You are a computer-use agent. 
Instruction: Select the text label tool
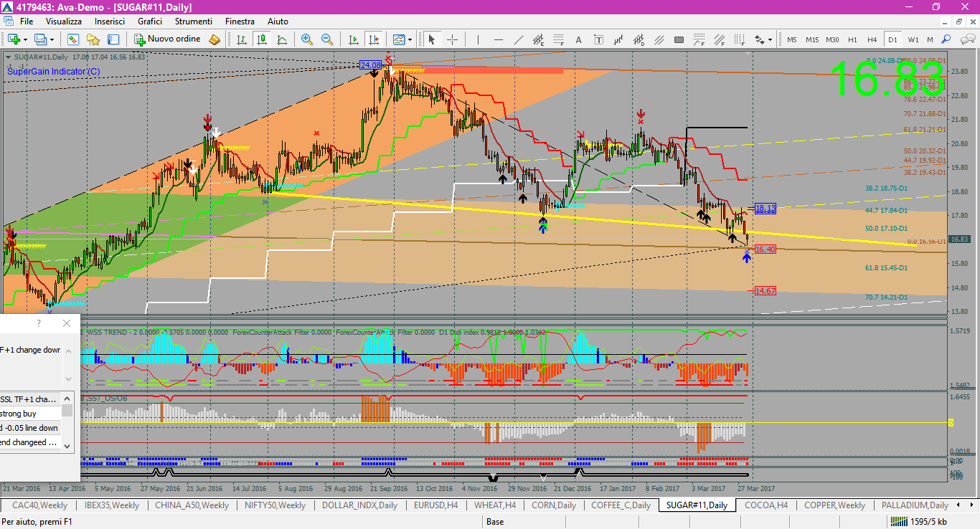[x=598, y=39]
